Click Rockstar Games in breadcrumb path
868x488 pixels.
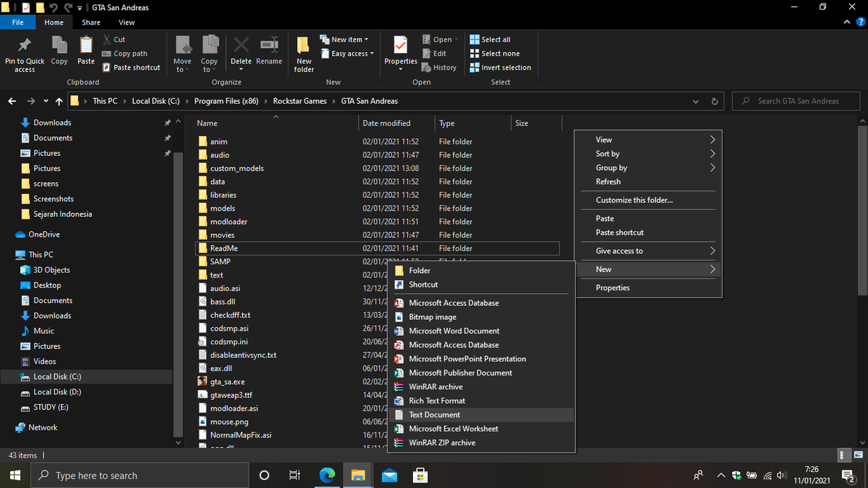click(x=300, y=101)
